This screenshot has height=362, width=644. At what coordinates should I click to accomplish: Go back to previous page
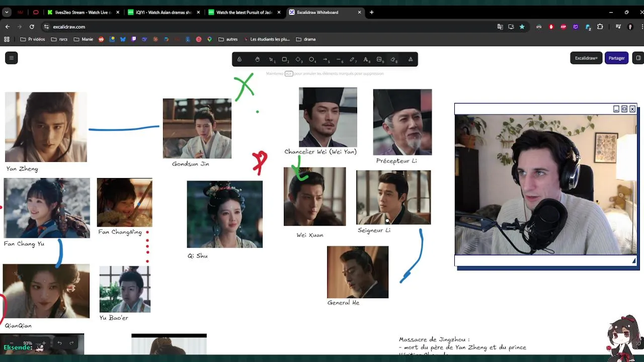[x=7, y=27]
